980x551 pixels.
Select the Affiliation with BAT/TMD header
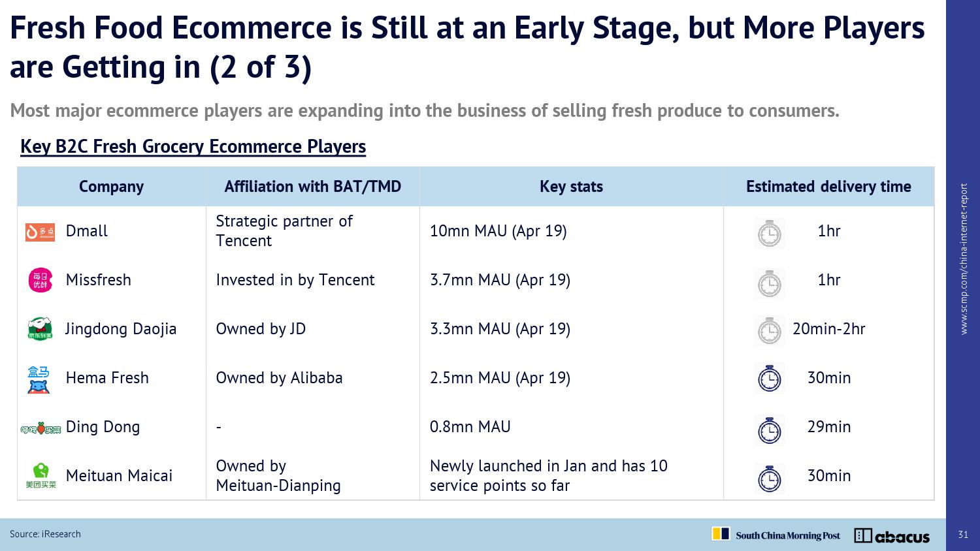point(312,187)
